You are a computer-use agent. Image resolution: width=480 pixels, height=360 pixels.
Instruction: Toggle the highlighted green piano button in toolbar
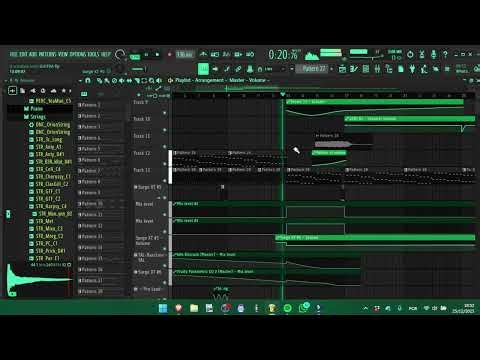(203, 69)
